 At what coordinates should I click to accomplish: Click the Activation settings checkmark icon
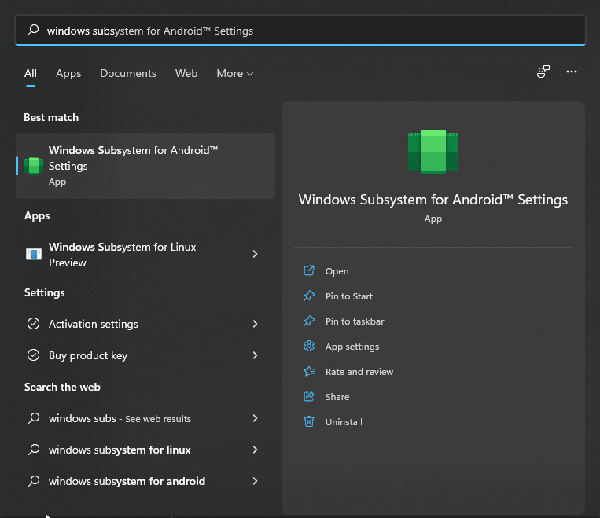click(33, 324)
